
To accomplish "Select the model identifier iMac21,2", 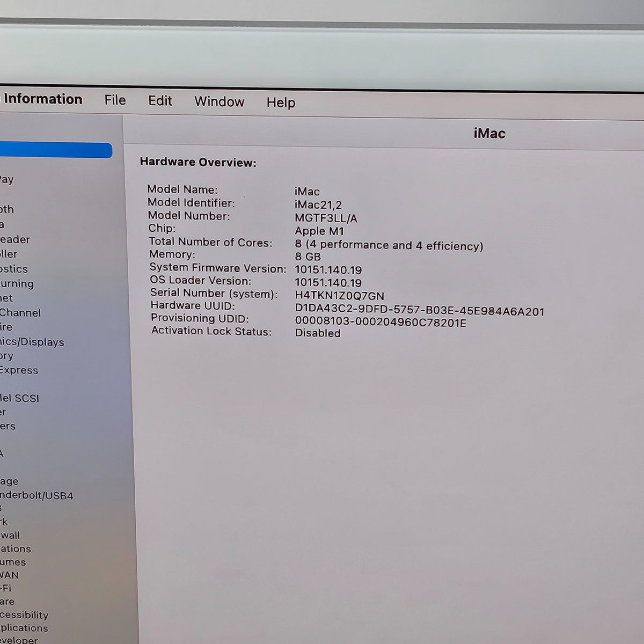I will pyautogui.click(x=318, y=205).
